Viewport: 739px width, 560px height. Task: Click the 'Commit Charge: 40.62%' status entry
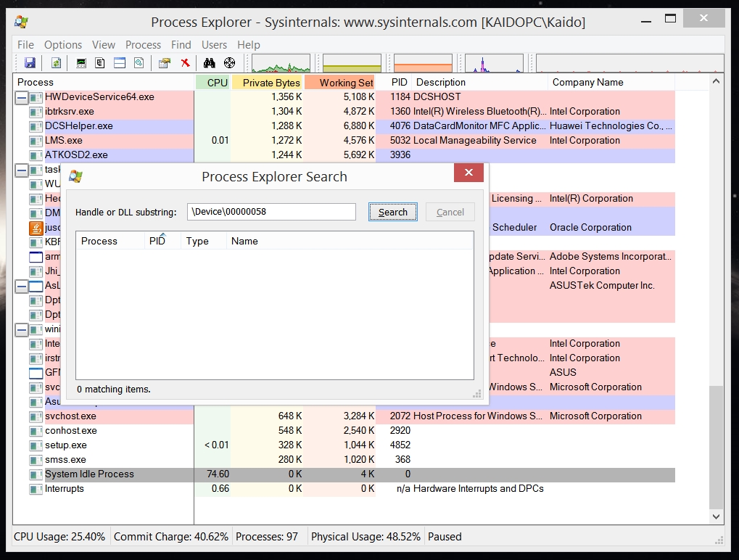(171, 537)
